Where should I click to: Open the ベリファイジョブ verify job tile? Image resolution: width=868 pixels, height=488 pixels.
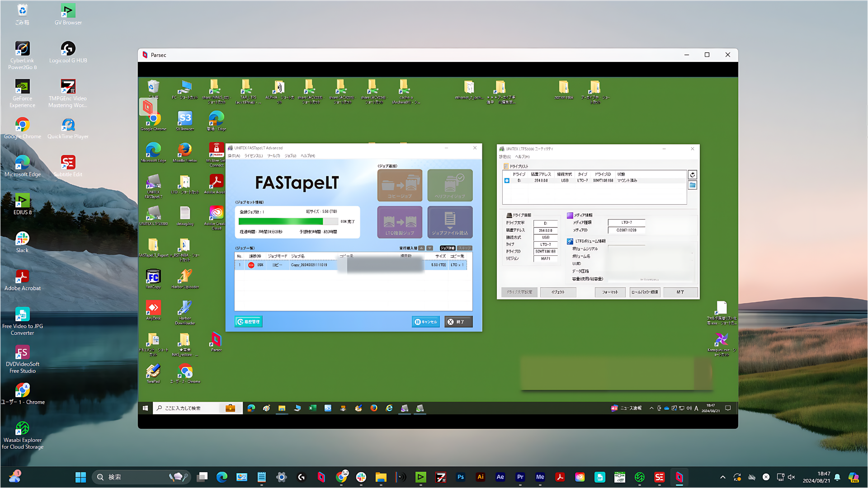tap(450, 185)
